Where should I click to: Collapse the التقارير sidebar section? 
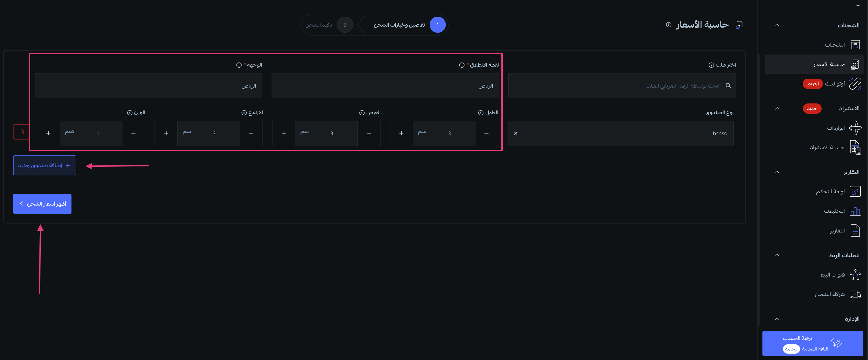[x=777, y=172]
